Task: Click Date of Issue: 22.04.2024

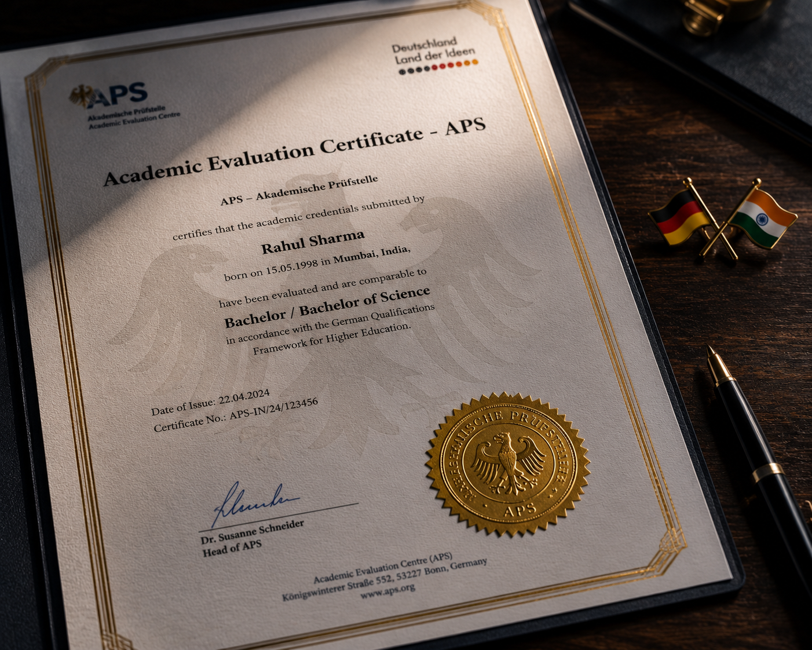Action: point(210,403)
